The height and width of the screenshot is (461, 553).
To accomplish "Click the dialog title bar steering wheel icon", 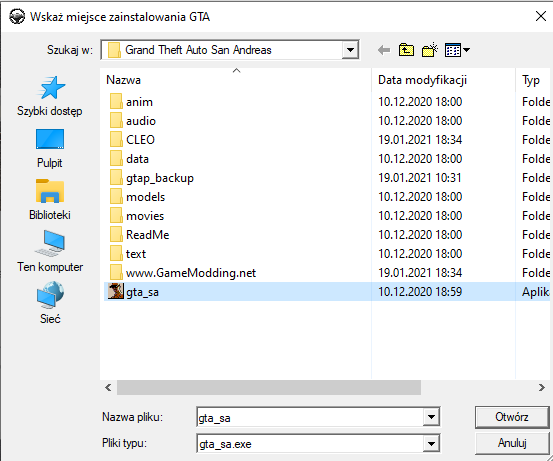I will pyautogui.click(x=17, y=17).
